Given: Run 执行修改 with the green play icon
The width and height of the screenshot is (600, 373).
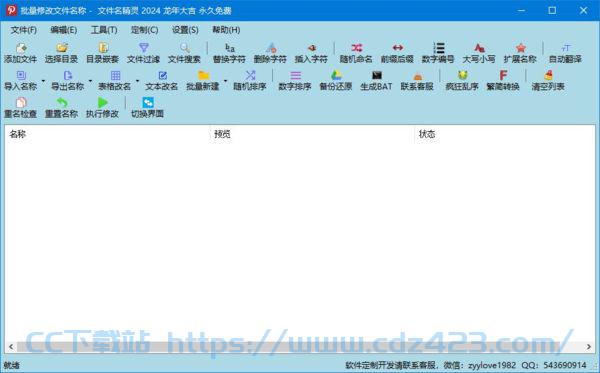Looking at the screenshot, I should (x=102, y=103).
